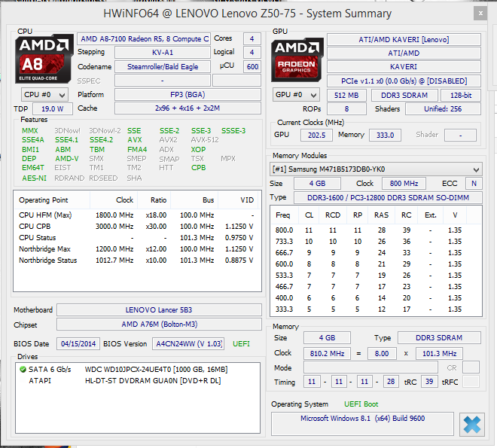Click the SSE4A feature label
Screen dimensions: 497x448
(33, 140)
